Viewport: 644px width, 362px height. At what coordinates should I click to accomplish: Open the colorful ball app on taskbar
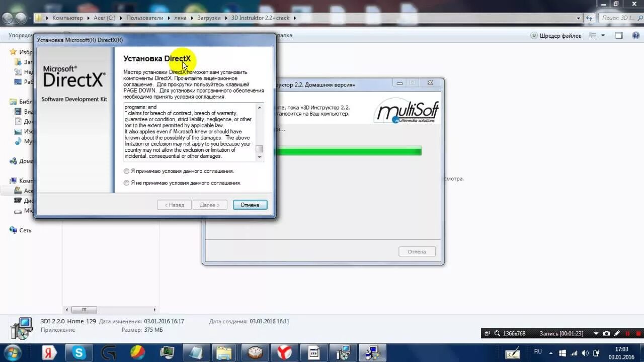tap(138, 352)
